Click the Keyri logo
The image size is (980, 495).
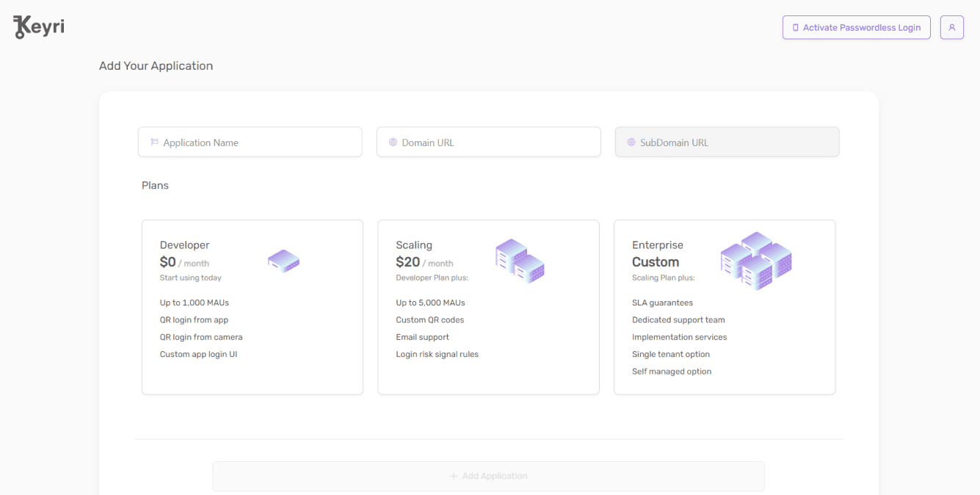click(39, 27)
